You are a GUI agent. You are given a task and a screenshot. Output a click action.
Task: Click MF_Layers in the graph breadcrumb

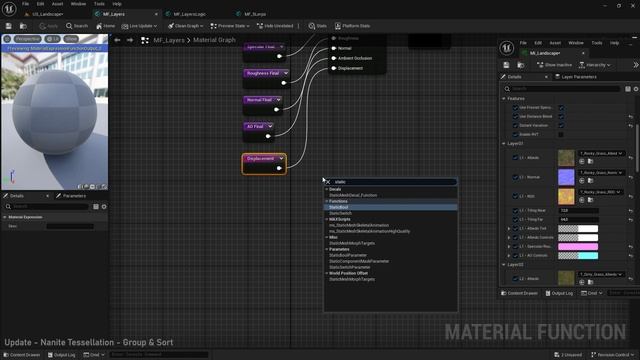[x=169, y=40]
